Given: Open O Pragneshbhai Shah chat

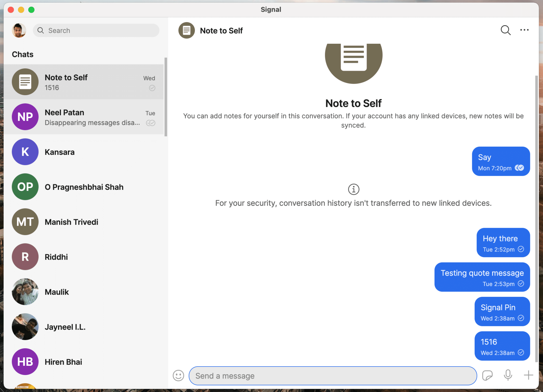Looking at the screenshot, I should (84, 187).
